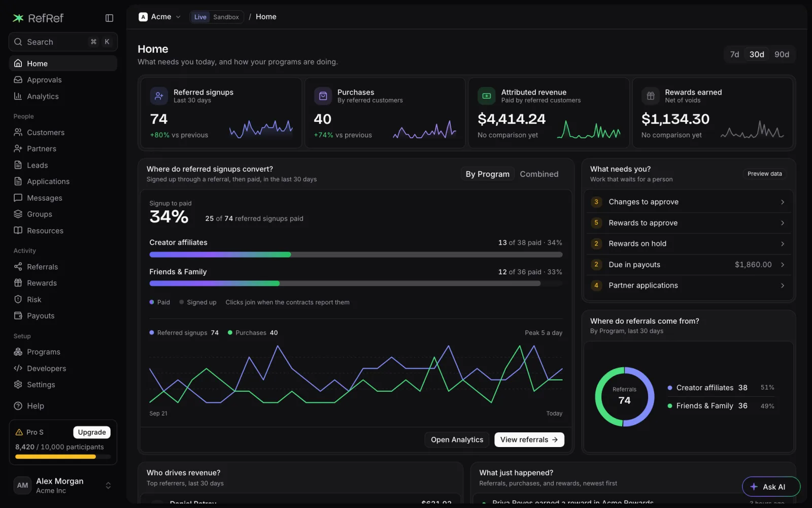Image resolution: width=812 pixels, height=508 pixels.
Task: Switch environment to Live
Action: (x=200, y=17)
